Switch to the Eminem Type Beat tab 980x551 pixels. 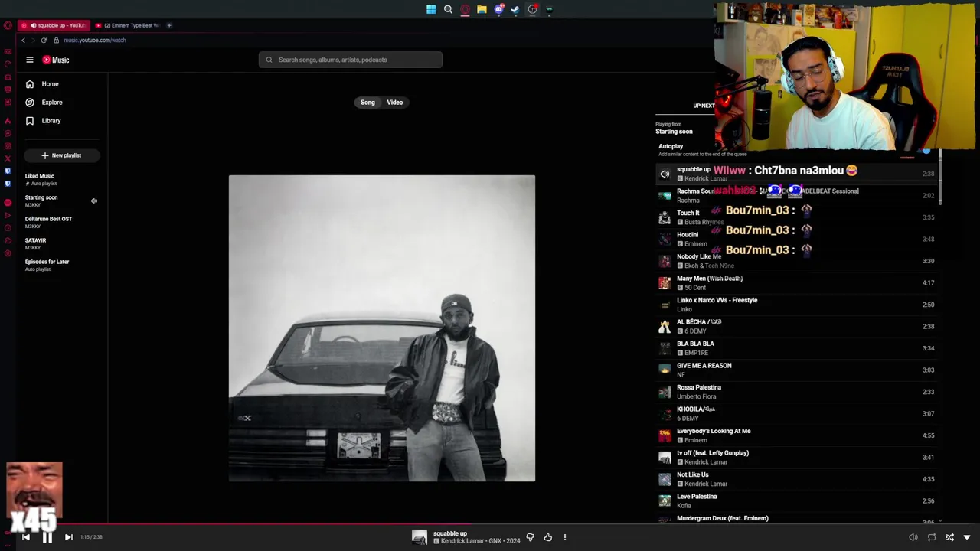click(127, 25)
